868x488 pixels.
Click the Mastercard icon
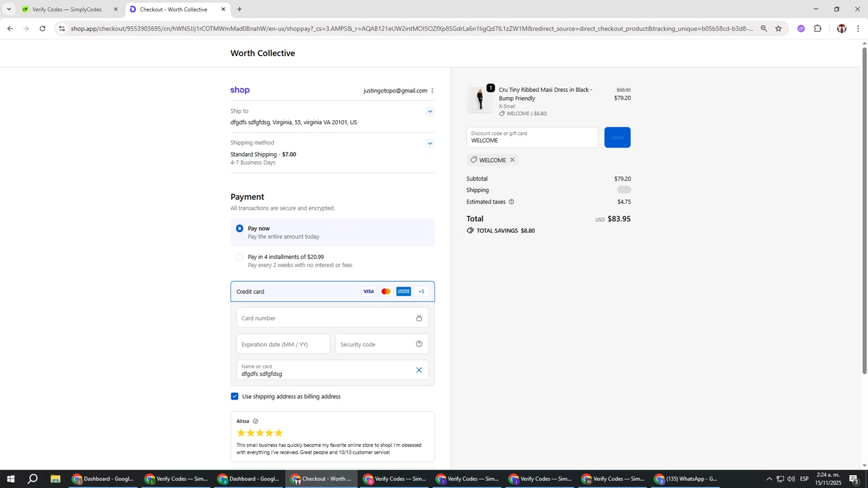click(x=386, y=292)
